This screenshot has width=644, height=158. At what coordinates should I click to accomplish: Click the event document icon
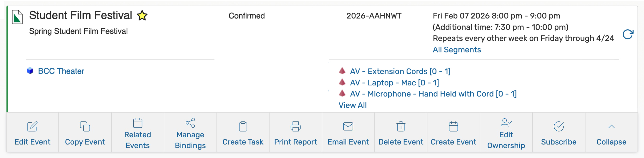pos(17,17)
